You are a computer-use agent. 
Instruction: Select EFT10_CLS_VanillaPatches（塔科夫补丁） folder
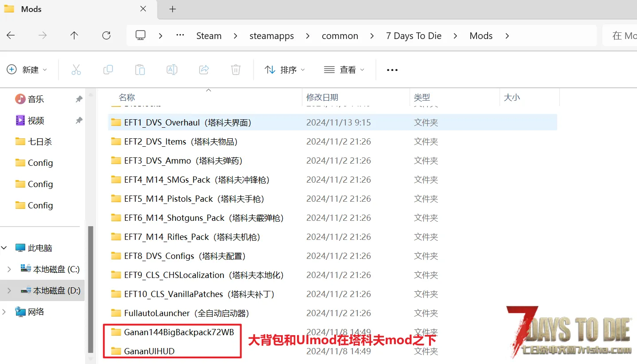332,294
